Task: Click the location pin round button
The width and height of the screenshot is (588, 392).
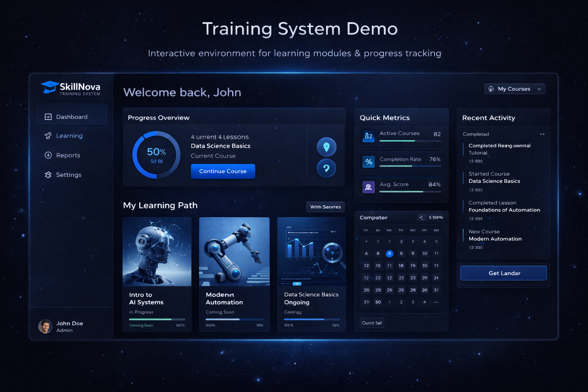Action: coord(327,147)
